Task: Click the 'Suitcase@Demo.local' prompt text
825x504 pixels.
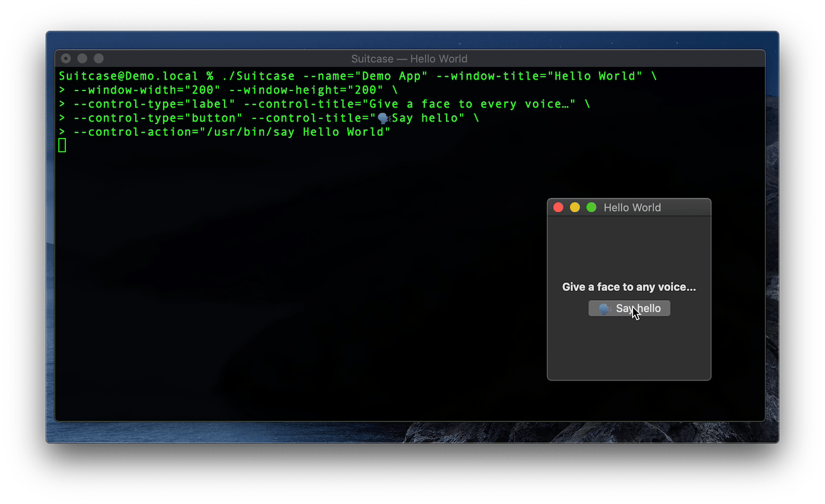Action: tap(128, 76)
